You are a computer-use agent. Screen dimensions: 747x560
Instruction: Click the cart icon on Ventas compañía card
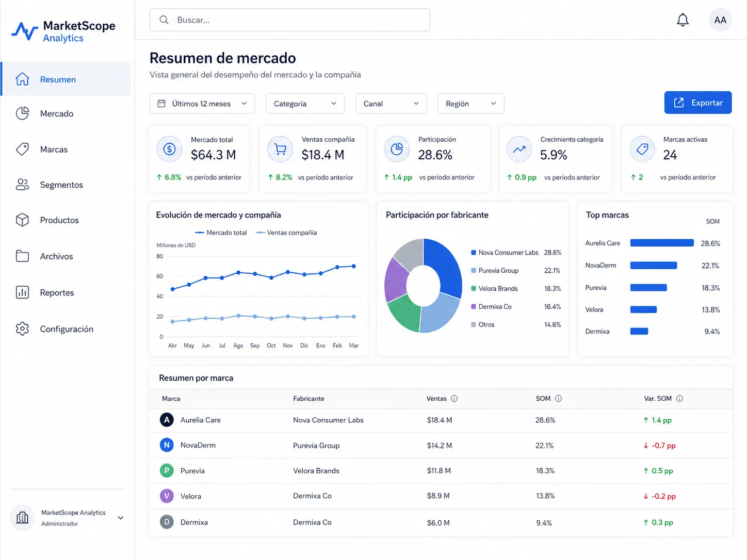(280, 149)
